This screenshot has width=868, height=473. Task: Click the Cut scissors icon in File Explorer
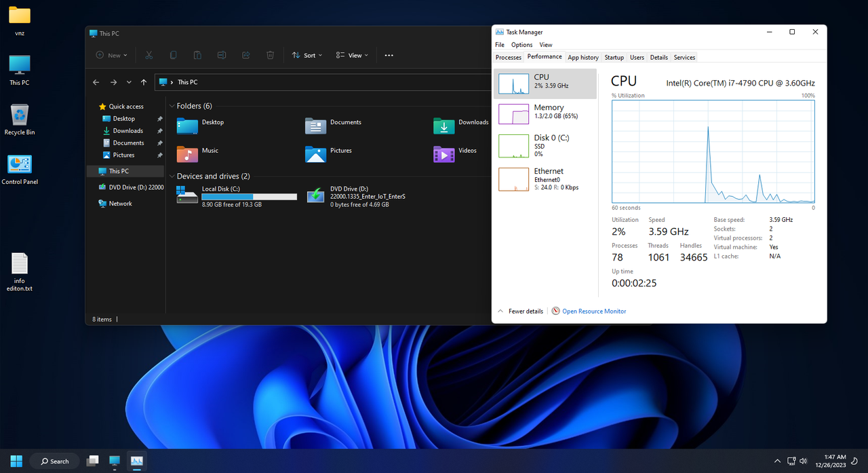click(x=149, y=55)
